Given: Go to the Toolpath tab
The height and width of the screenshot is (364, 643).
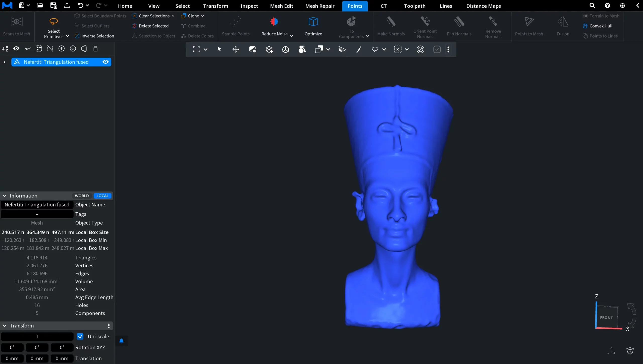Looking at the screenshot, I should [415, 6].
